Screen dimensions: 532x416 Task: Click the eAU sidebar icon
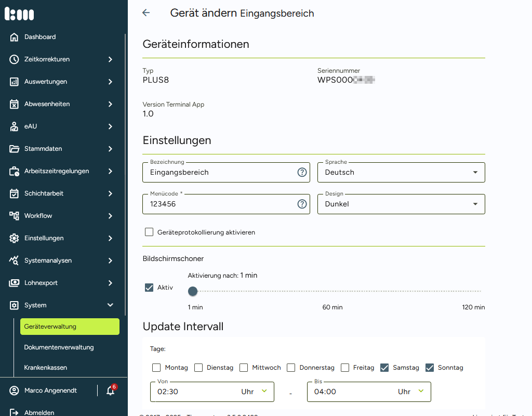[14, 126]
